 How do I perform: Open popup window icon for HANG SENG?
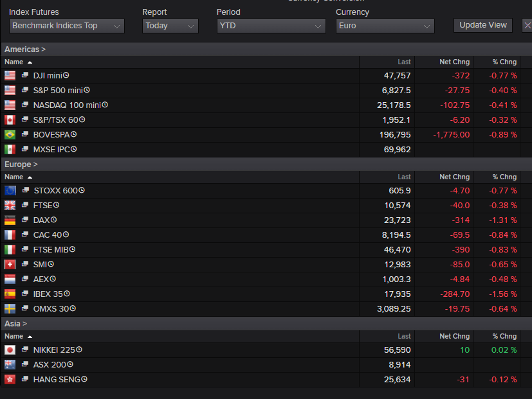[25, 379]
